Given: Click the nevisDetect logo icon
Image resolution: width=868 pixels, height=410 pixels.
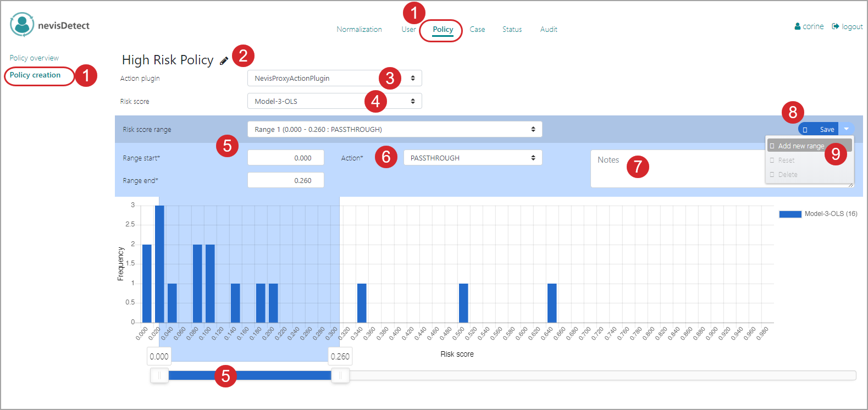Looking at the screenshot, I should tap(22, 25).
